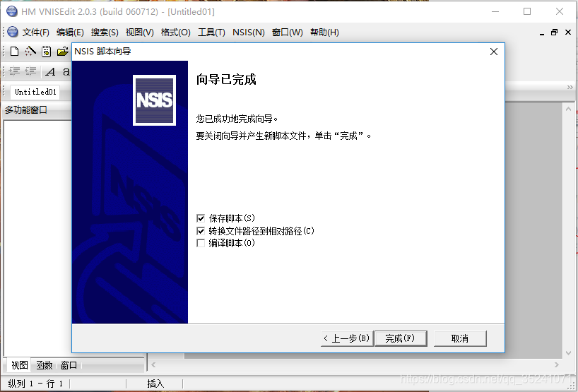Uncheck 转换文件路径到相对路径(C)

click(201, 231)
